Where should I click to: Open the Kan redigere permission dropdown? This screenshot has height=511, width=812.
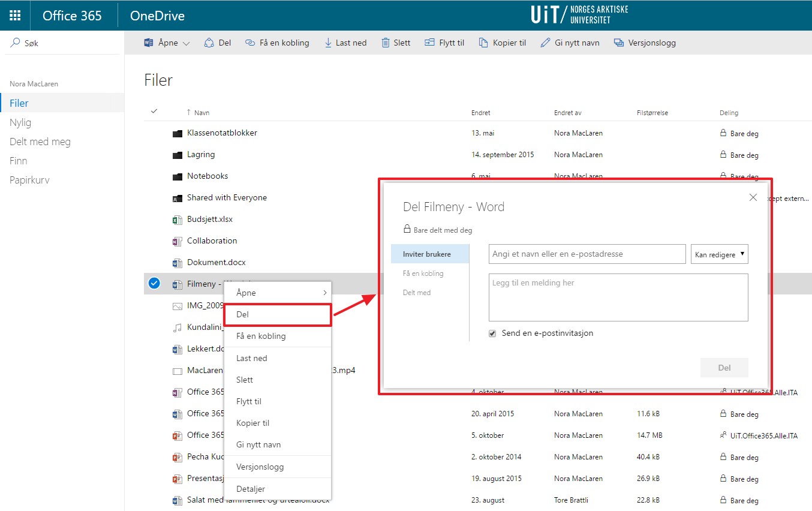pos(719,254)
